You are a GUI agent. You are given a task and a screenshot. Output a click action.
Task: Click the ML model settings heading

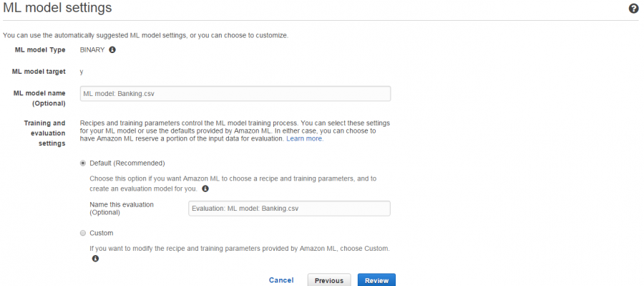57,7
